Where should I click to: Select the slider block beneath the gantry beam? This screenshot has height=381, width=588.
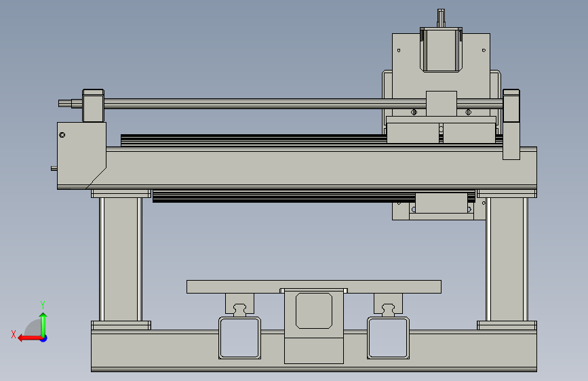442,203
